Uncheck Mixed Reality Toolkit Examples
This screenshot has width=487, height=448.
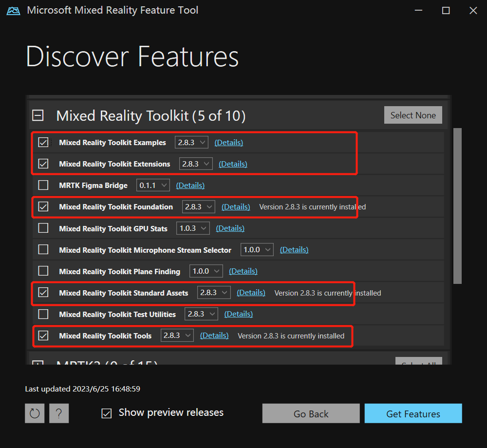[43, 143]
